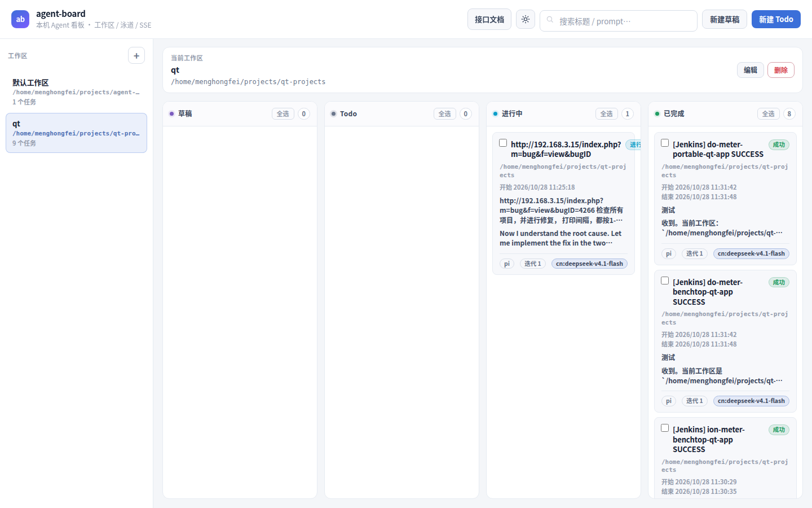Open the do-meter-portable-qt-app SUCCESS card title
Screen dimensions: 812x508
(718, 149)
